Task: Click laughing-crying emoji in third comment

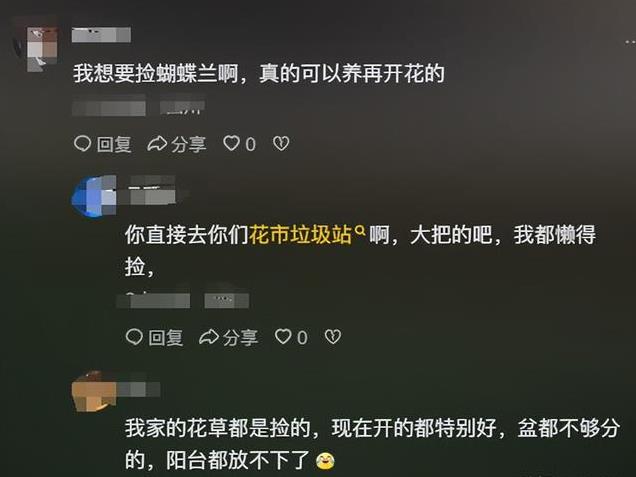Action: click(325, 460)
